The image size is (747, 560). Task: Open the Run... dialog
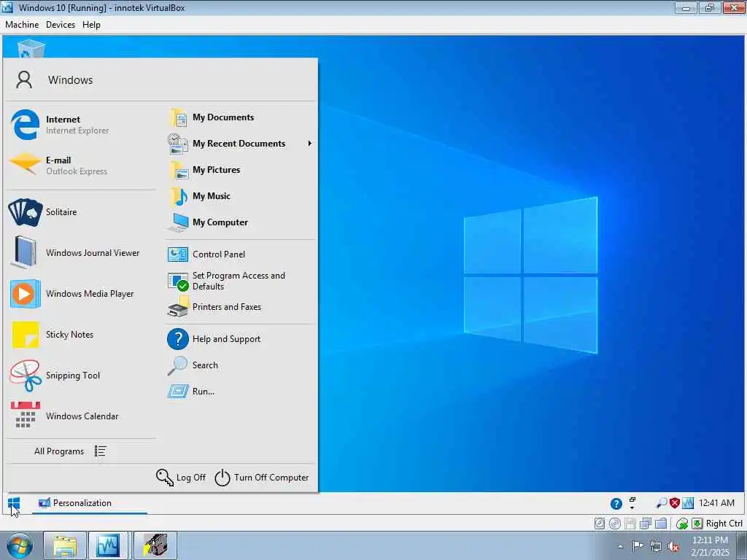[x=240, y=392]
